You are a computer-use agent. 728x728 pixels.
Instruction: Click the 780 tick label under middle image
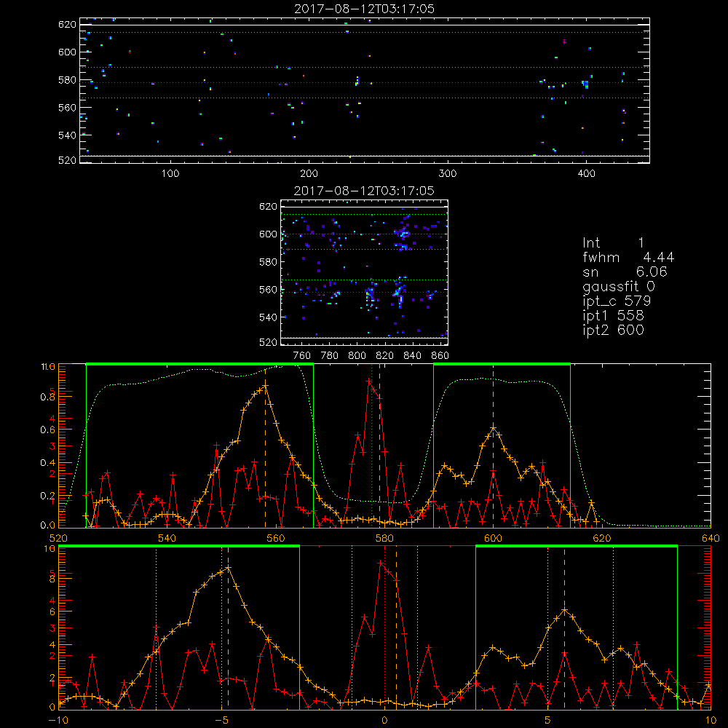pyautogui.click(x=330, y=356)
